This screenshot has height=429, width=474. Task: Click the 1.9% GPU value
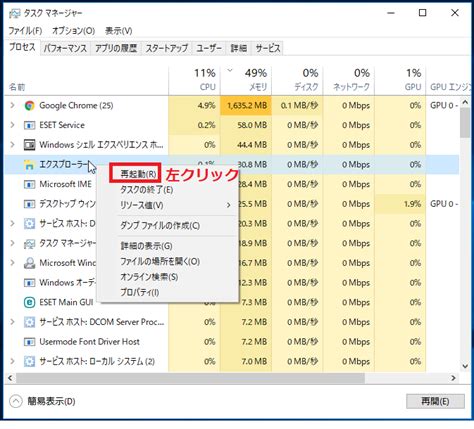(413, 204)
